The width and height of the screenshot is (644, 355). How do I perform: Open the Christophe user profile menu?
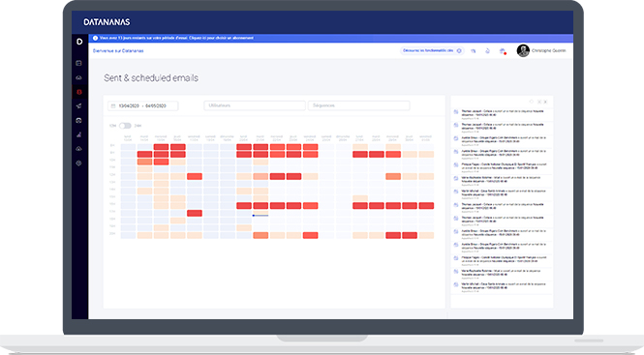point(541,51)
